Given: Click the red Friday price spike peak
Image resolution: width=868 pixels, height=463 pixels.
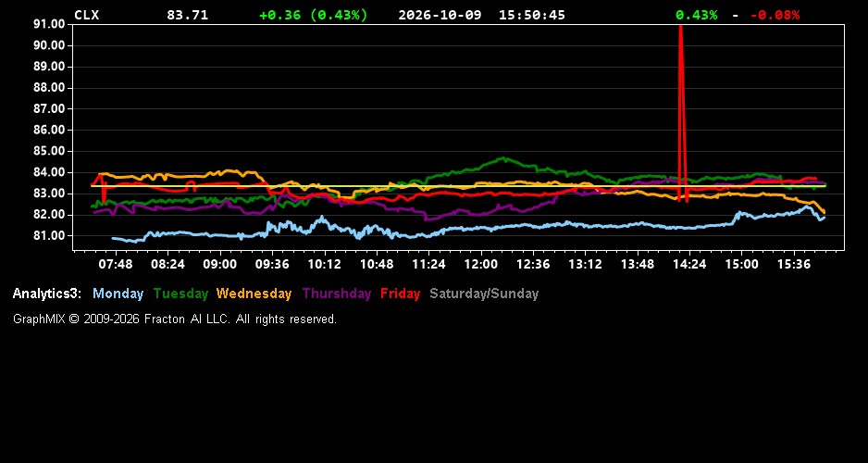Looking at the screenshot, I should pyautogui.click(x=680, y=29).
